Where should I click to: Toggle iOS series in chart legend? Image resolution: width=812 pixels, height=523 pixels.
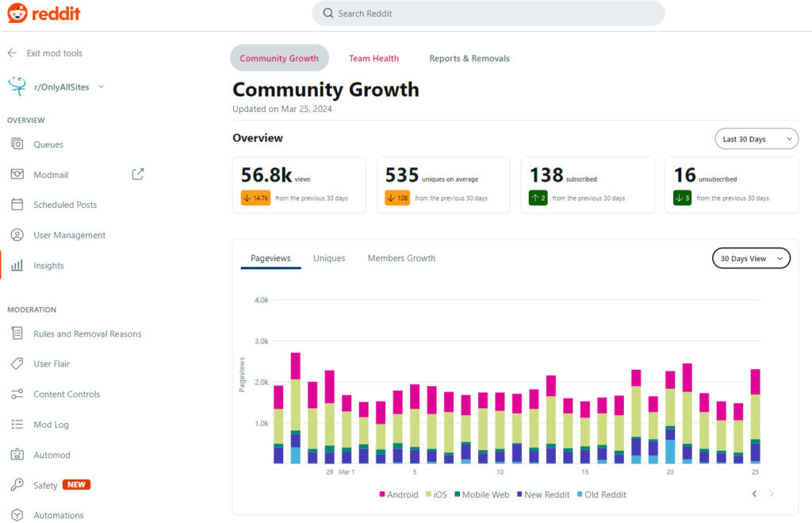pyautogui.click(x=435, y=494)
